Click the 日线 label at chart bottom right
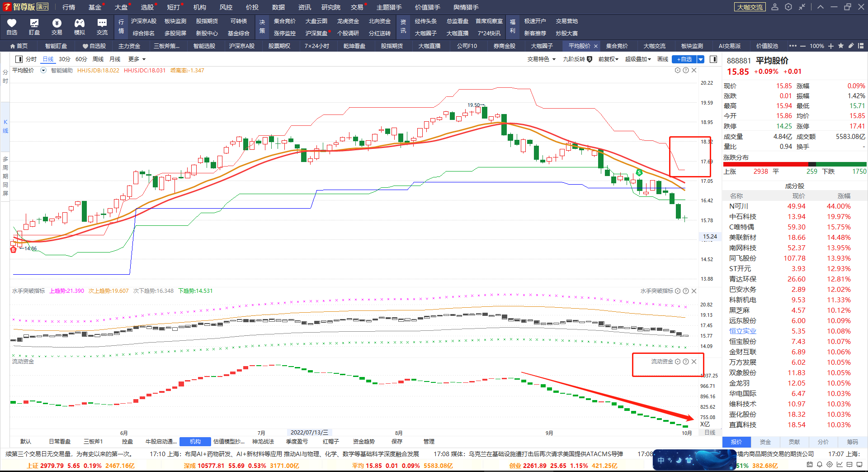The height and width of the screenshot is (472, 868). point(710,433)
